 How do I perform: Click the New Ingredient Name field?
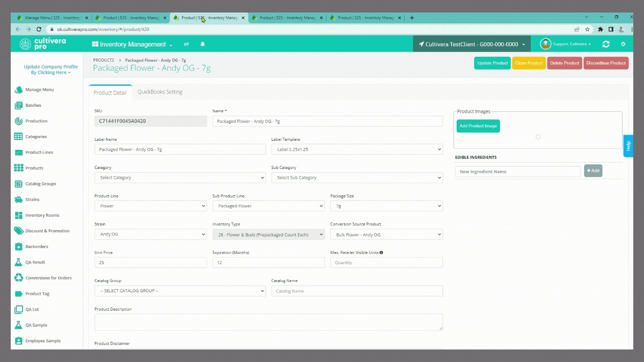[x=518, y=172]
